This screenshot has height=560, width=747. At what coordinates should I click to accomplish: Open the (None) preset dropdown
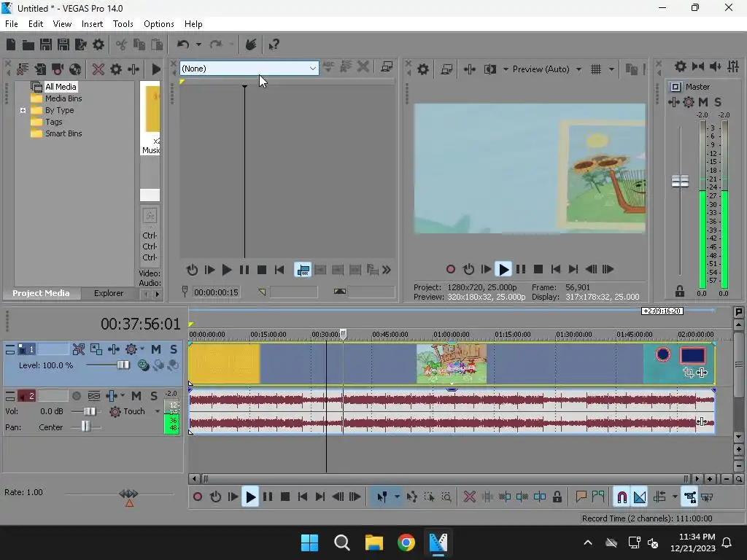point(313,69)
